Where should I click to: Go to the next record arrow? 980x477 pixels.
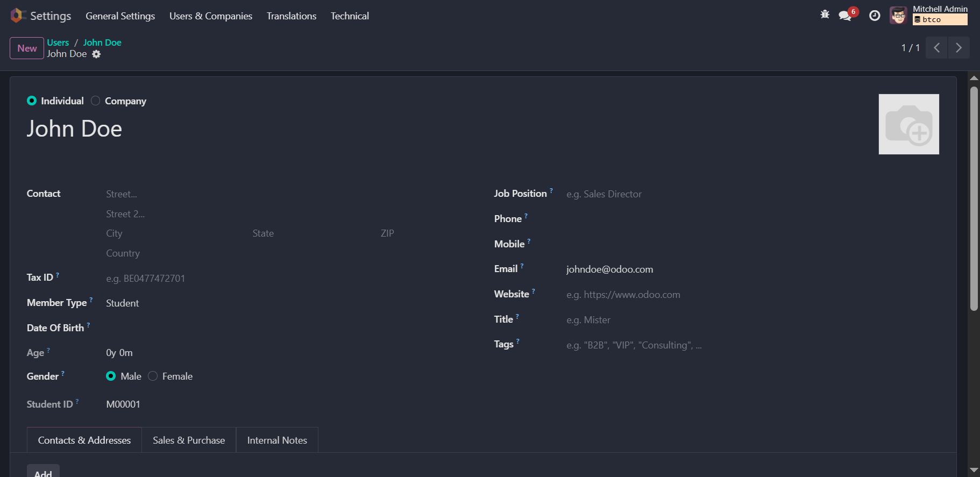958,47
